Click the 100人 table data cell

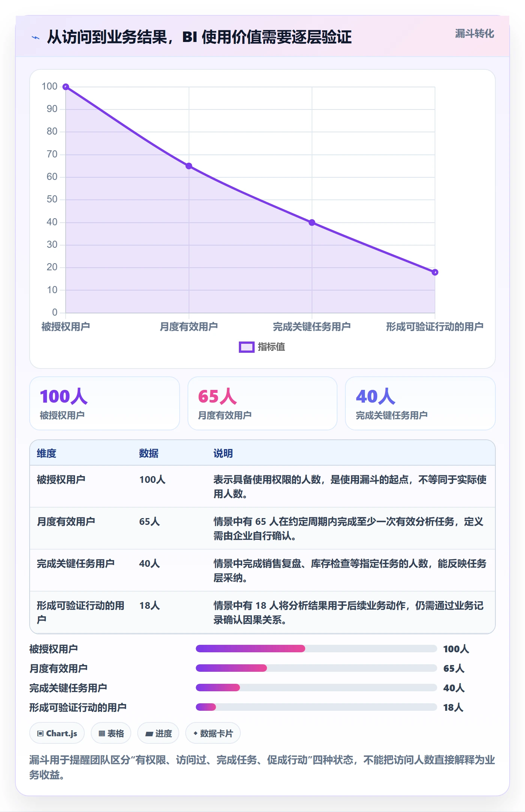point(152,479)
